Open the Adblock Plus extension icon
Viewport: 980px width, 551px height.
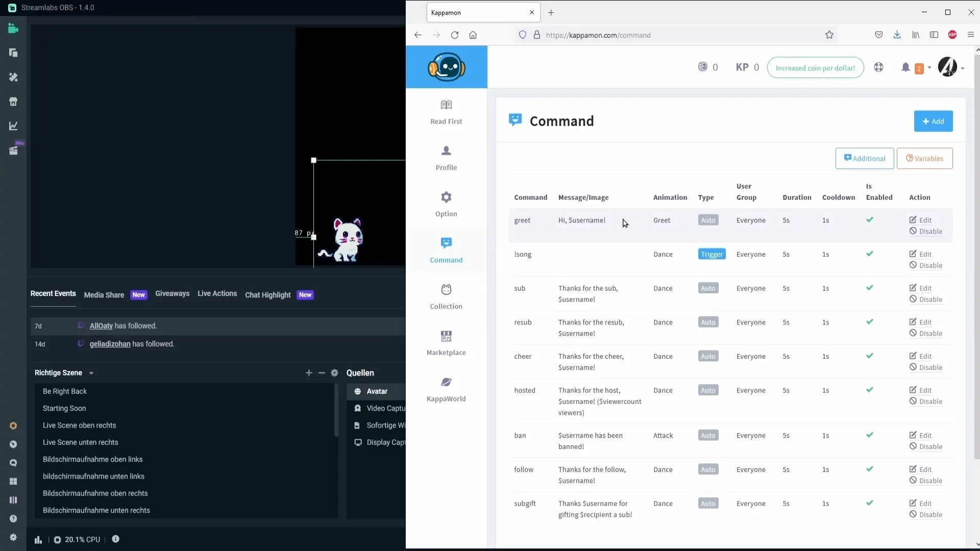(x=952, y=35)
